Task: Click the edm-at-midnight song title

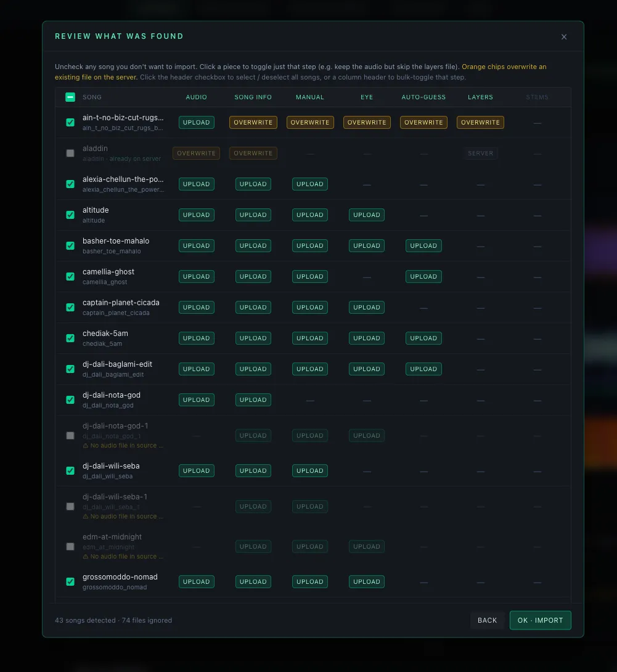Action: 112,537
